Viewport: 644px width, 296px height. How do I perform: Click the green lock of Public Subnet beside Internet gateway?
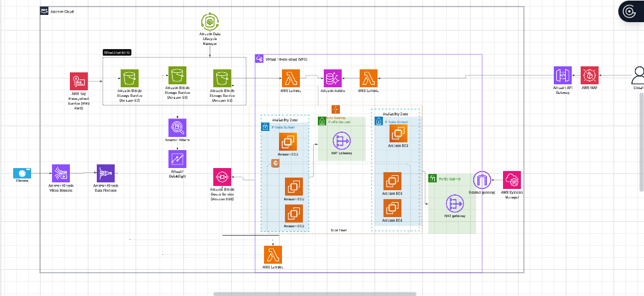click(433, 178)
